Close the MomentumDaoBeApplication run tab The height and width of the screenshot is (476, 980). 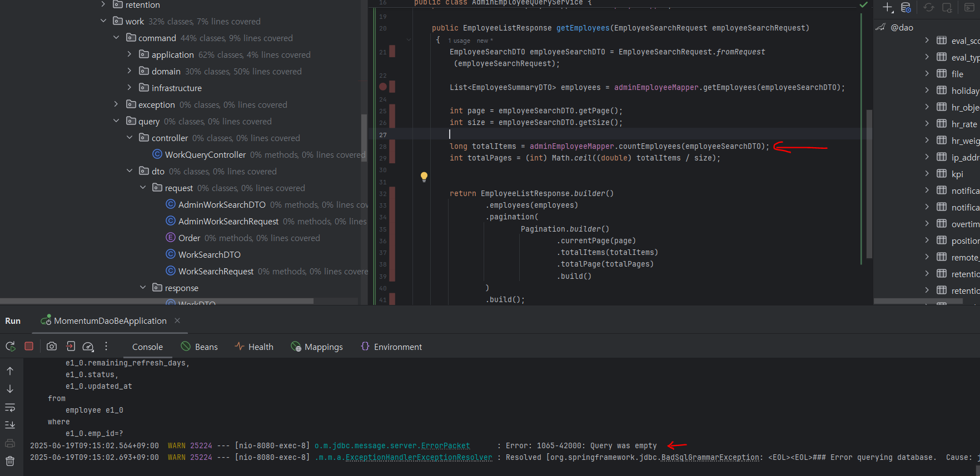[x=177, y=320]
